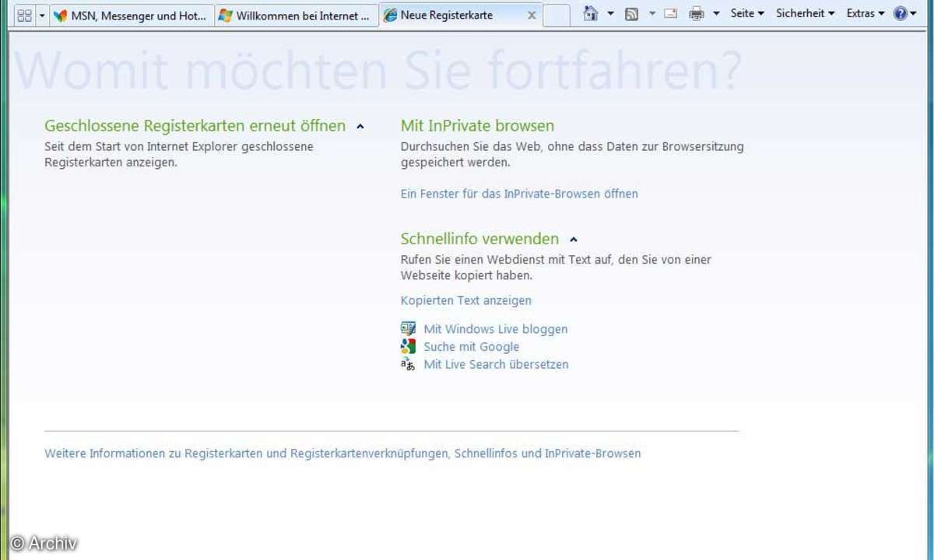Click the Windows Live blog icon
Image resolution: width=934 pixels, height=560 pixels.
coord(408,328)
